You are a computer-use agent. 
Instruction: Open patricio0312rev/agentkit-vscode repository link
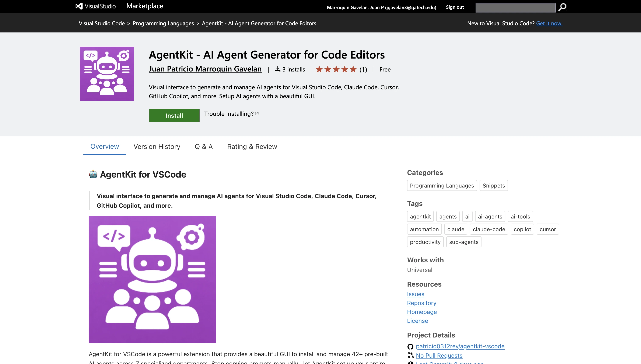(x=460, y=346)
